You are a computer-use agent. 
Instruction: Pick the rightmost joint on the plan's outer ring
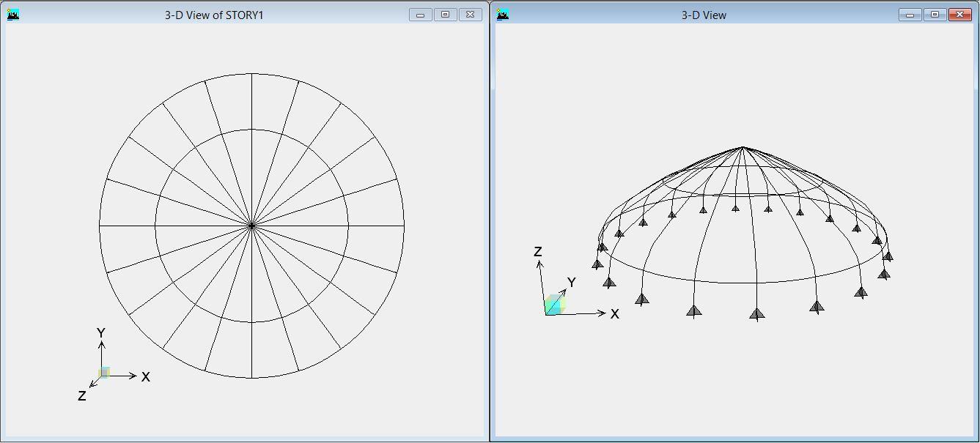tap(404, 226)
